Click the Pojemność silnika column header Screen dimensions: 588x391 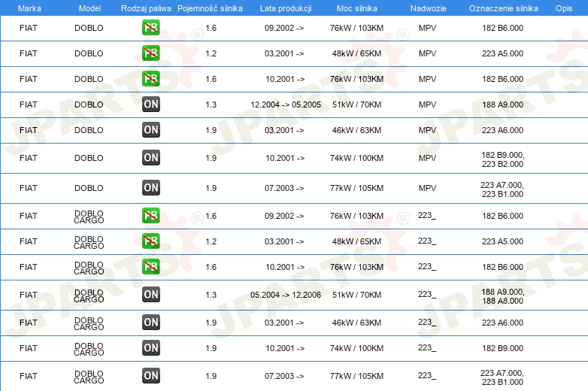210,8
